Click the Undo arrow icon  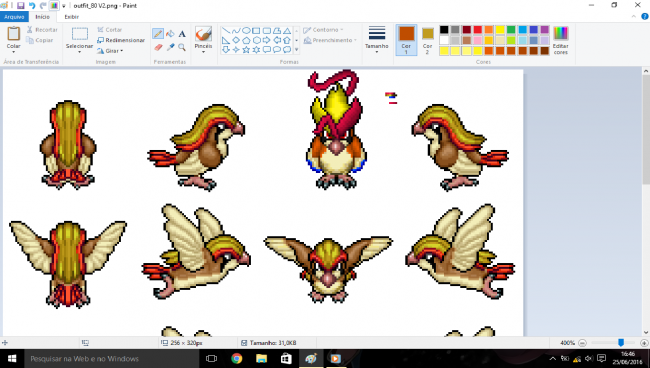(x=32, y=5)
